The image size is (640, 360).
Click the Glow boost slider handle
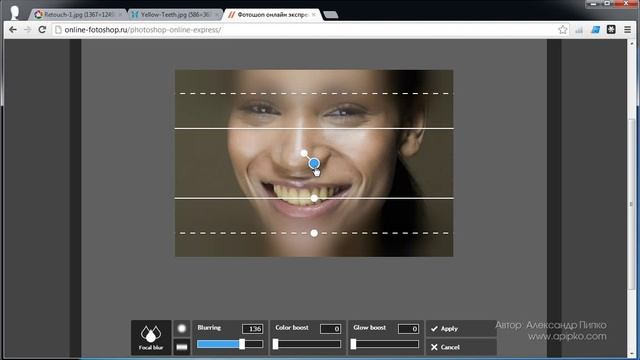353,344
